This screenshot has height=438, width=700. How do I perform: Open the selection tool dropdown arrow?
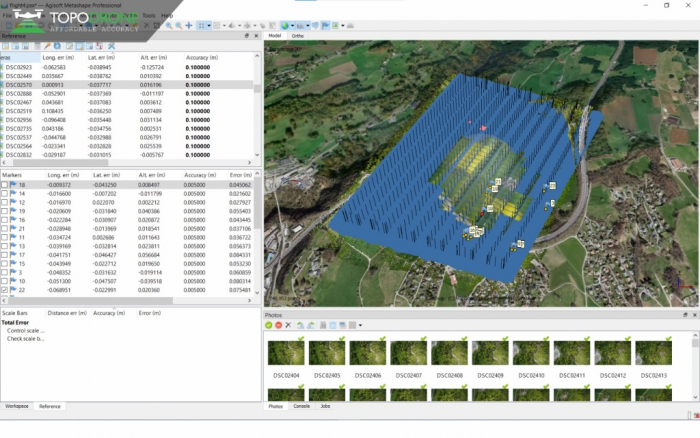(x=211, y=25)
